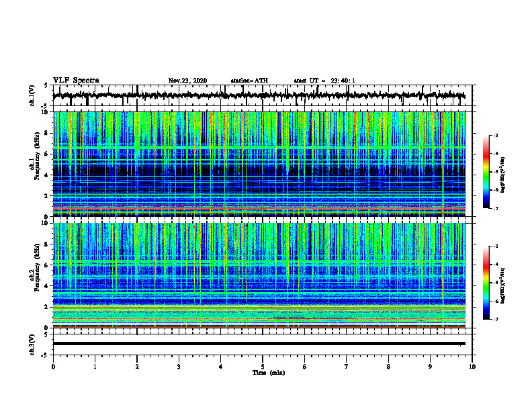Image resolution: width=532 pixels, height=411 pixels.
Task: Click the "10" tick on the time axis
Action: pos(472,367)
